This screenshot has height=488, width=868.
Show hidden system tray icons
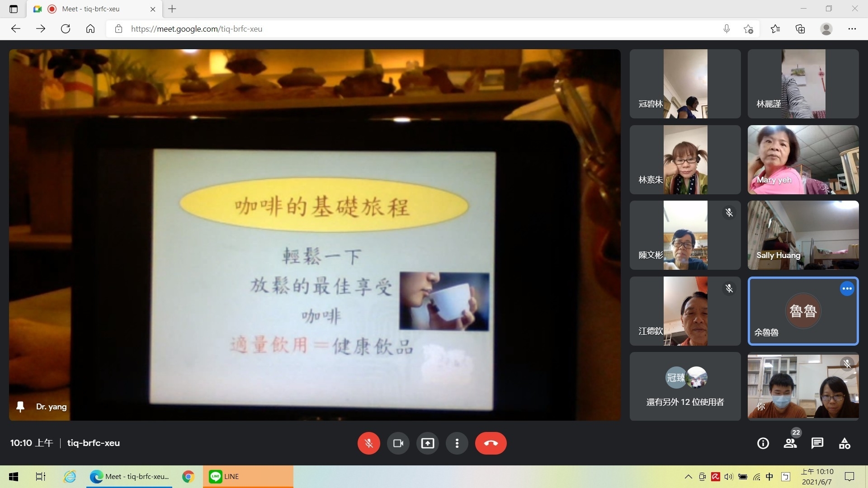coord(688,477)
